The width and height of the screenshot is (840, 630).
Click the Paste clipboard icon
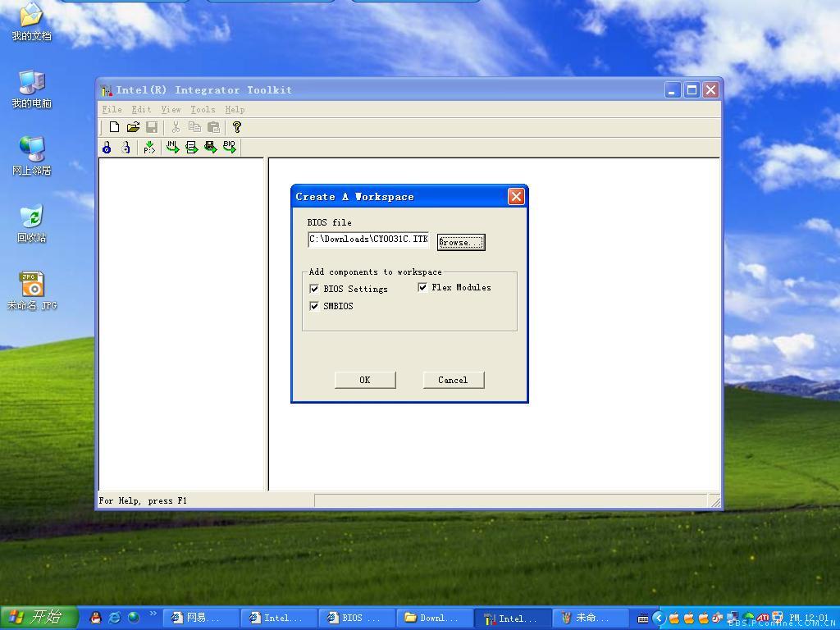point(213,127)
